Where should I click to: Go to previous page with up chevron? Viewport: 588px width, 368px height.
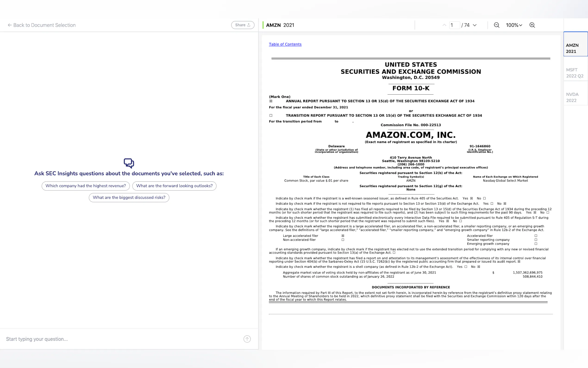coord(444,25)
